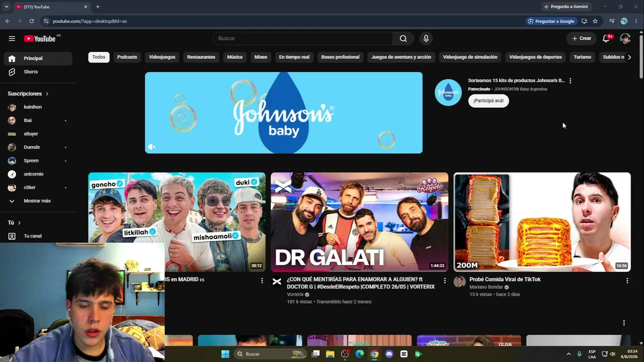
Task: Show more category chips with right arrow
Action: pyautogui.click(x=629, y=57)
